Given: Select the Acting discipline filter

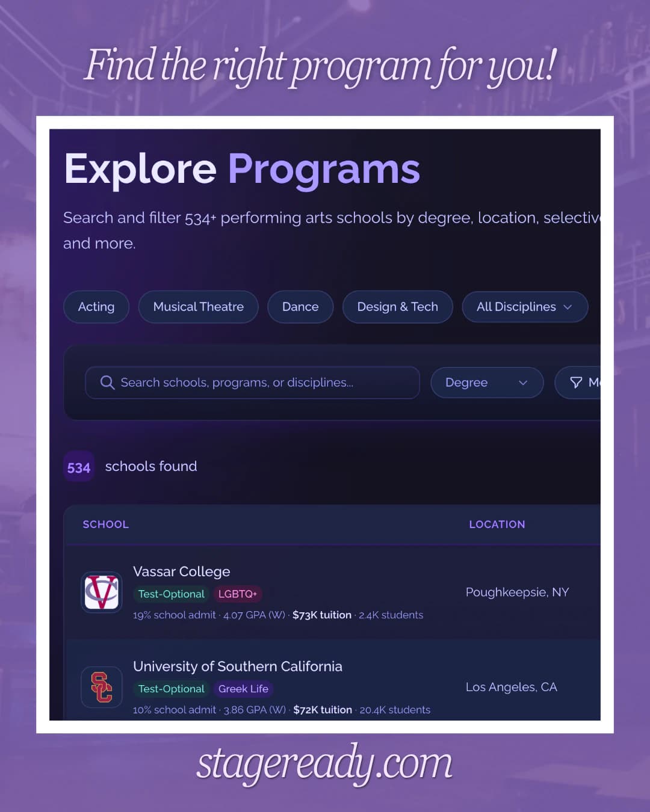Looking at the screenshot, I should 96,307.
